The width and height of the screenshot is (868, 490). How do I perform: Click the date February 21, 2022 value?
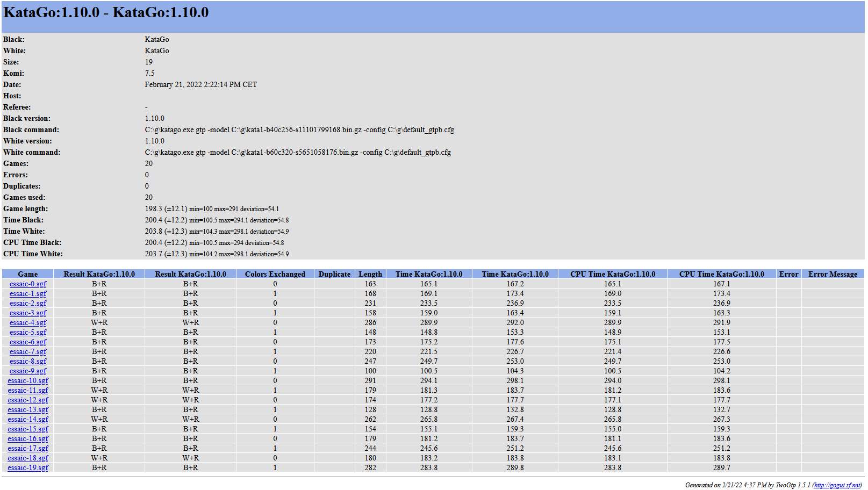[x=201, y=84]
